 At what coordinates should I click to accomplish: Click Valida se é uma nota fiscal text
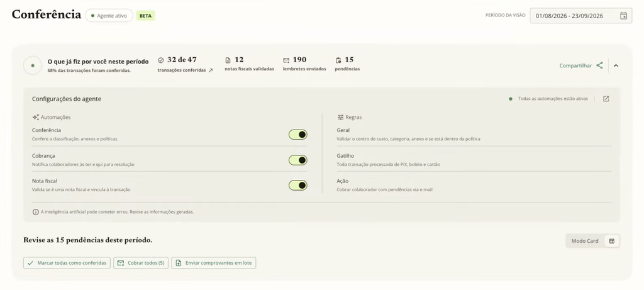pyautogui.click(x=81, y=190)
